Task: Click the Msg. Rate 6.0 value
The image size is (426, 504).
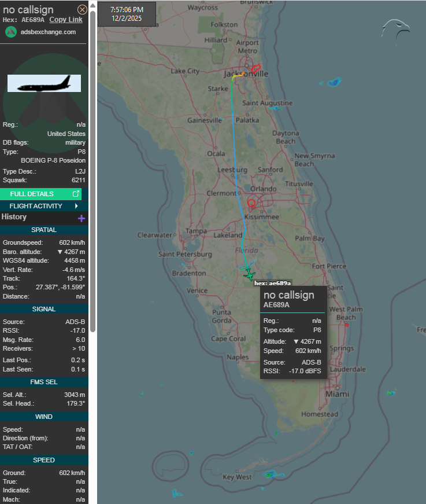Action: [x=80, y=340]
